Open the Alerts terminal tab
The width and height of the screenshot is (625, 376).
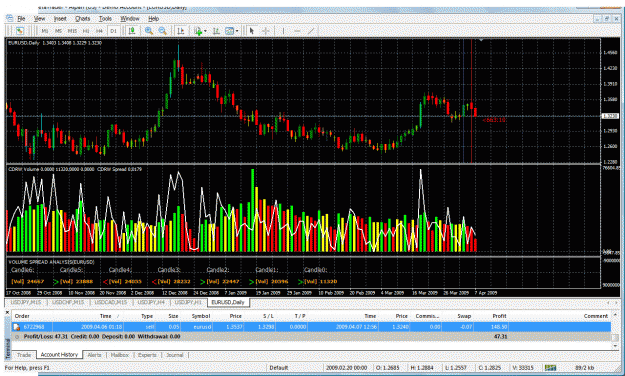click(94, 354)
